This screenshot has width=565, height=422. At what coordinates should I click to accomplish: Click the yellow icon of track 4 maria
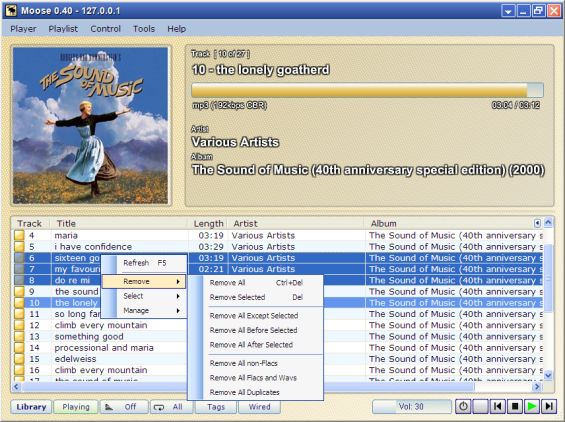click(x=19, y=236)
